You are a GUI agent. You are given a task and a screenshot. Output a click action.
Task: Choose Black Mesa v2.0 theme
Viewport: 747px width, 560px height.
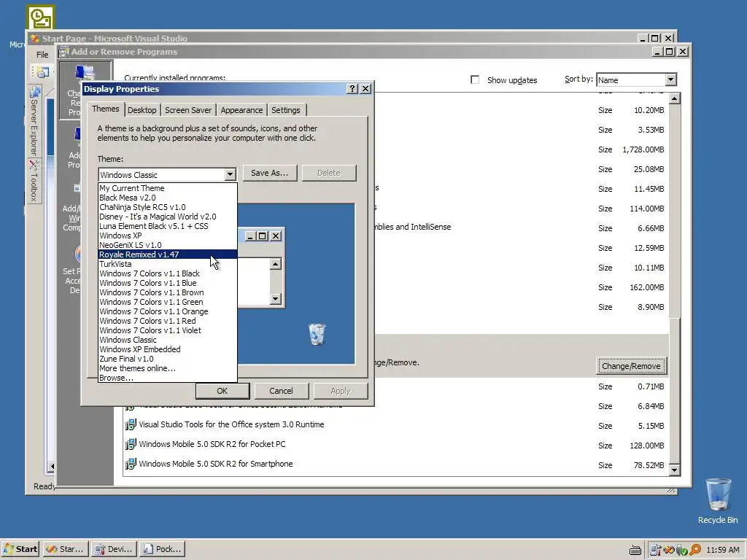point(167,198)
